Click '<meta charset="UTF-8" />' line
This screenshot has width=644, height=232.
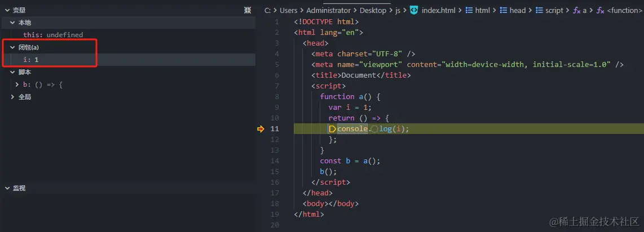point(364,53)
